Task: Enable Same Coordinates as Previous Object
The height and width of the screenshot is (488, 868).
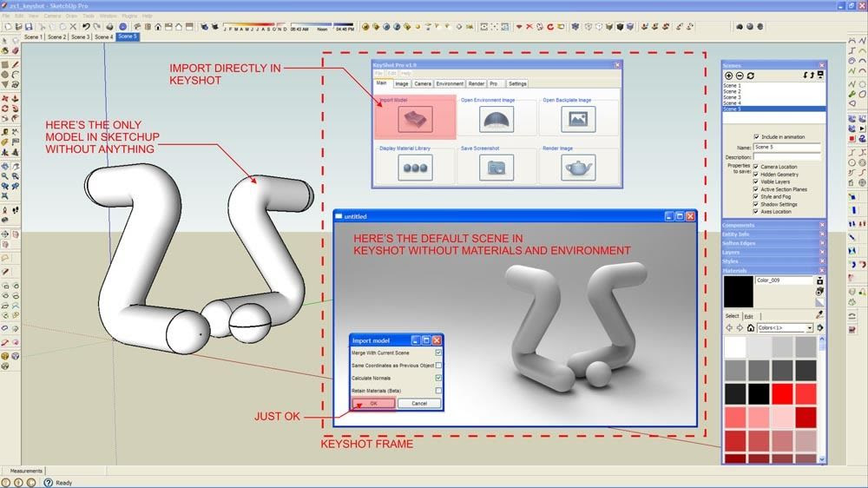Action: click(x=438, y=366)
